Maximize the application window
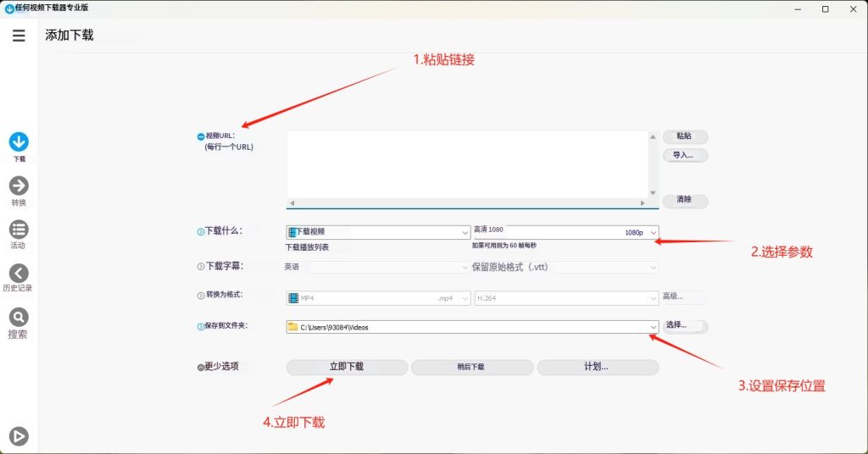The width and height of the screenshot is (868, 454). (826, 8)
